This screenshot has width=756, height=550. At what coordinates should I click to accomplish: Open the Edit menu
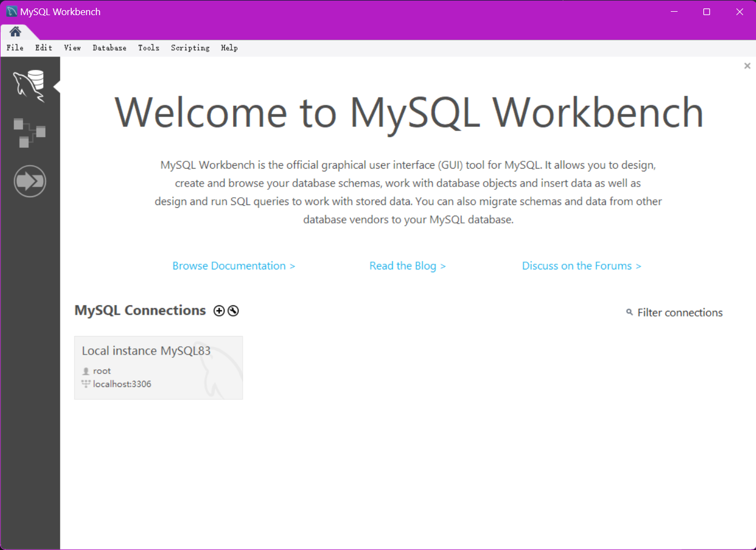tap(44, 48)
